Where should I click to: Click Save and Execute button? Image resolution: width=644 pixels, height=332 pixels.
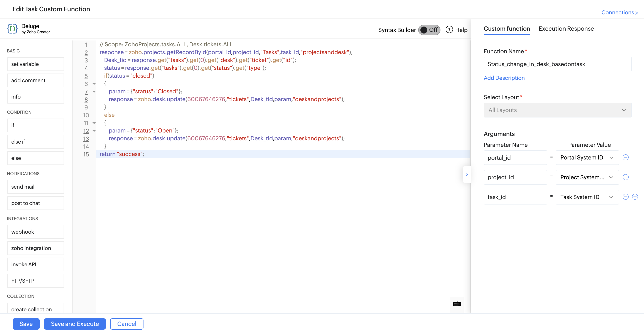pos(75,324)
